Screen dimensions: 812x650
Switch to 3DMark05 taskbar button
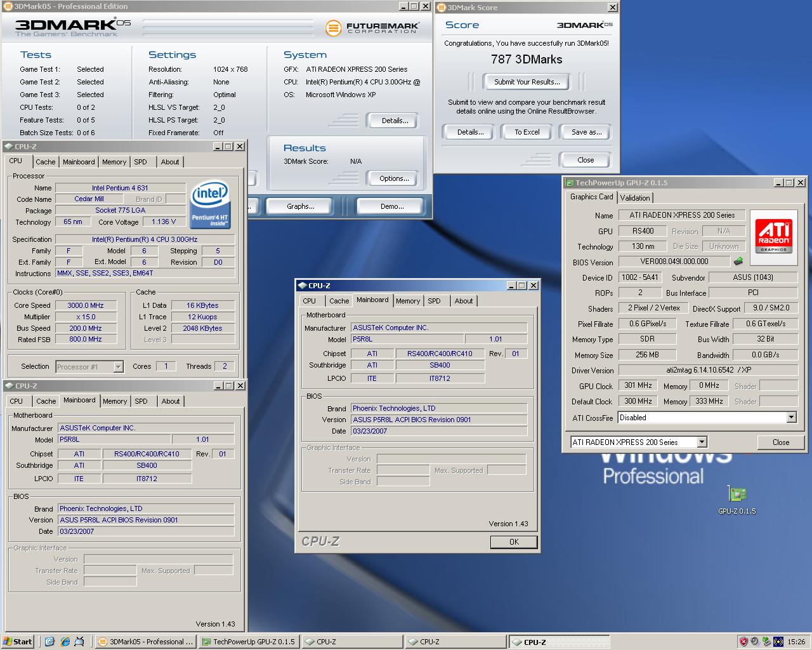pyautogui.click(x=146, y=642)
